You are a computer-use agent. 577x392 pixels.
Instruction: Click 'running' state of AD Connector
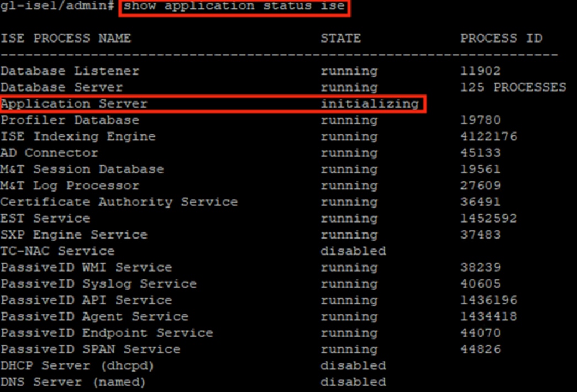click(x=349, y=153)
